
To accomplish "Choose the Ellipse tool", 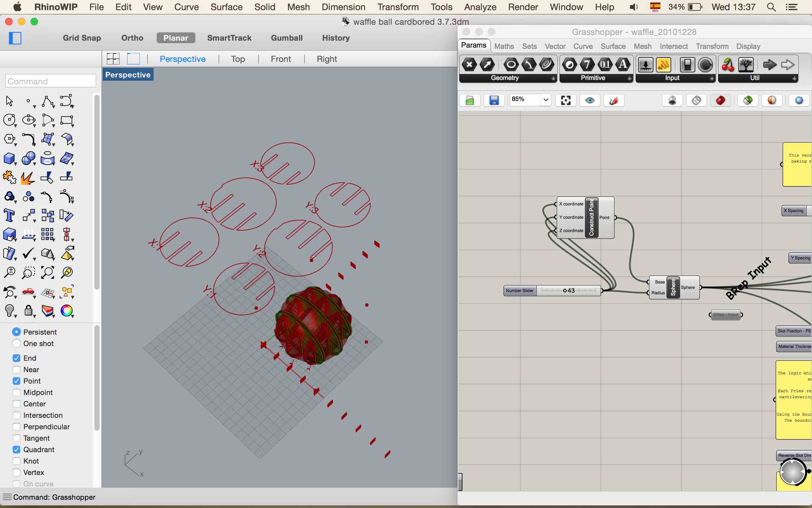I will click(28, 120).
